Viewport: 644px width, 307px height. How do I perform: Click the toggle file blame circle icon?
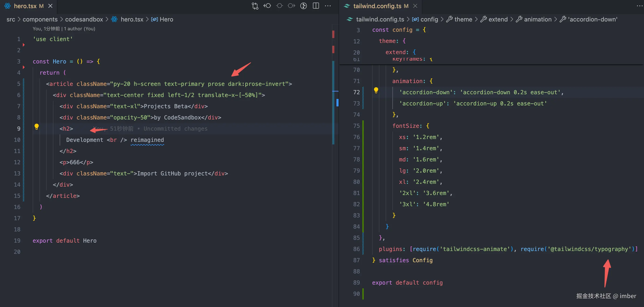click(x=280, y=6)
